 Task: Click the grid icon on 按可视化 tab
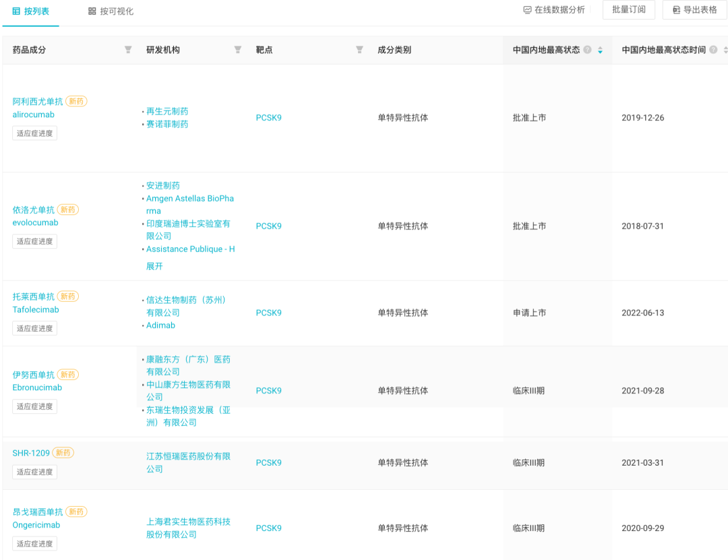92,11
